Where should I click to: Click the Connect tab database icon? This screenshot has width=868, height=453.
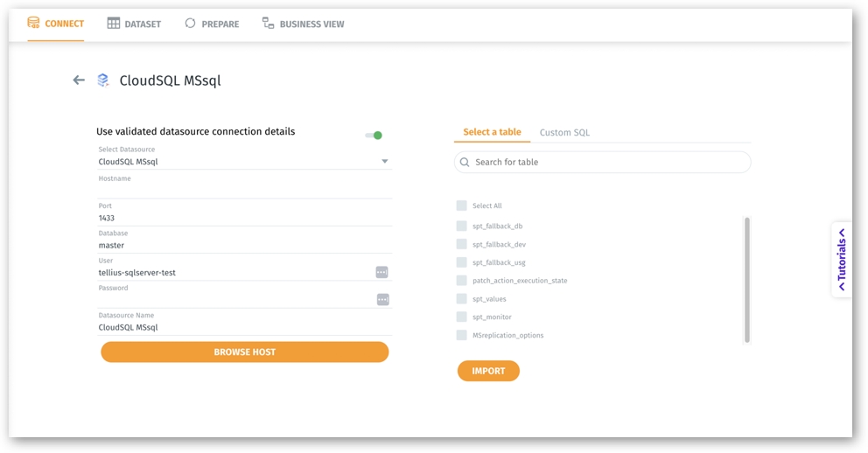(33, 24)
